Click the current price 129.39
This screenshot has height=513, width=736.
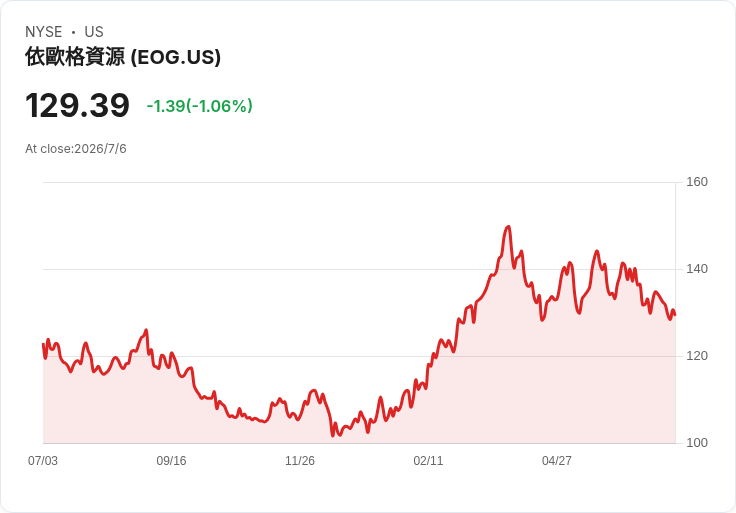point(77,105)
